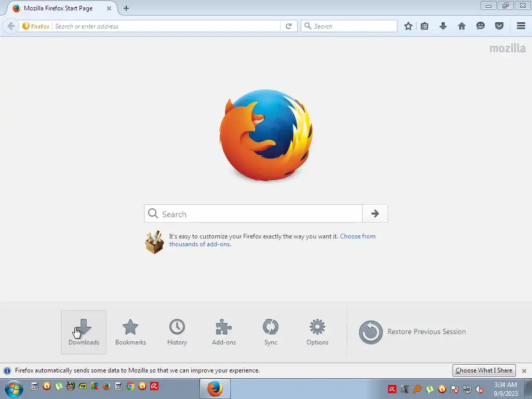Open the network tray icon

[x=467, y=389]
